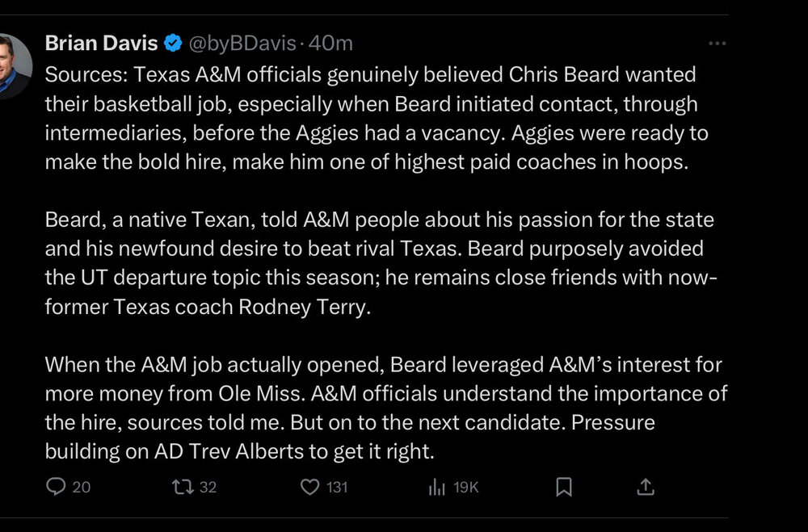Click the paragraph starting "Beard, a native Texan"
The width and height of the screenshot is (808, 532).
pyautogui.click(x=380, y=264)
